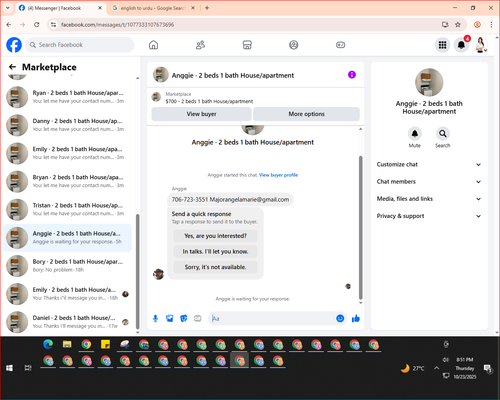Click the conversation list scrollbar
Screen dimensions: 500x400
(138, 272)
